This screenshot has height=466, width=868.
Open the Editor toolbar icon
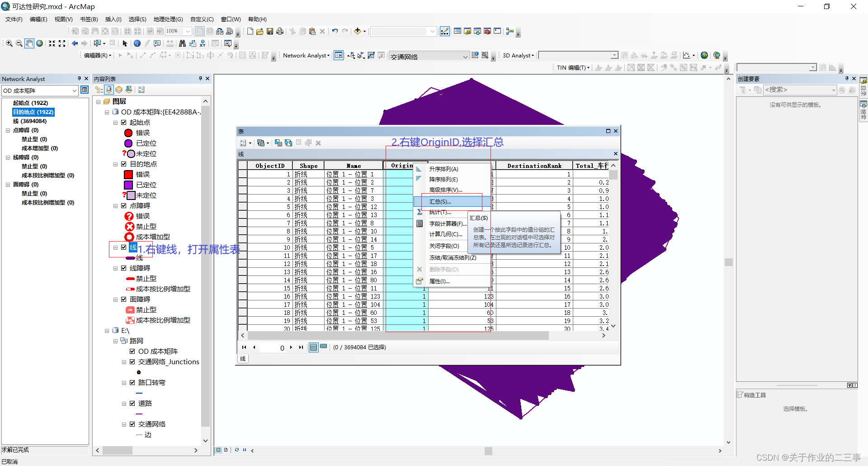445,31
